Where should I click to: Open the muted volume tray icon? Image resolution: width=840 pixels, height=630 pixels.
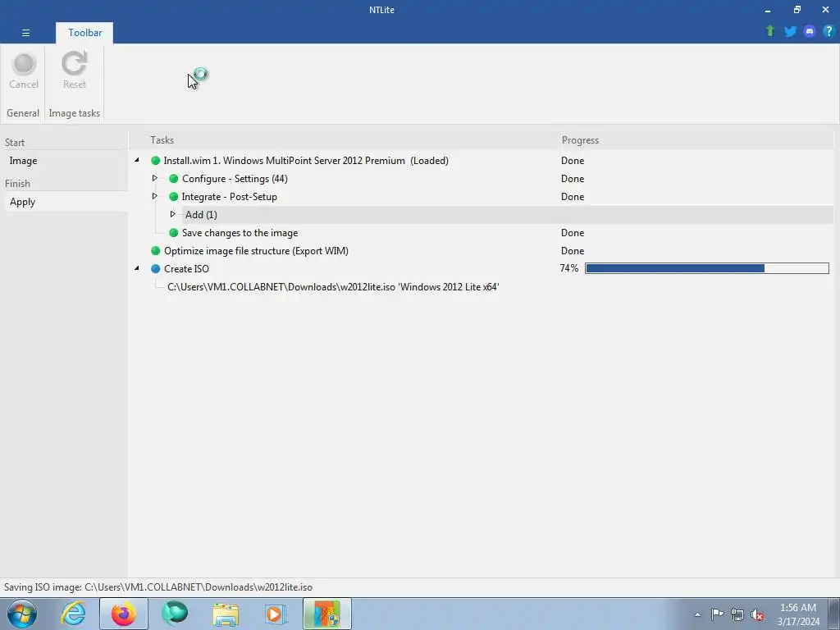point(757,615)
